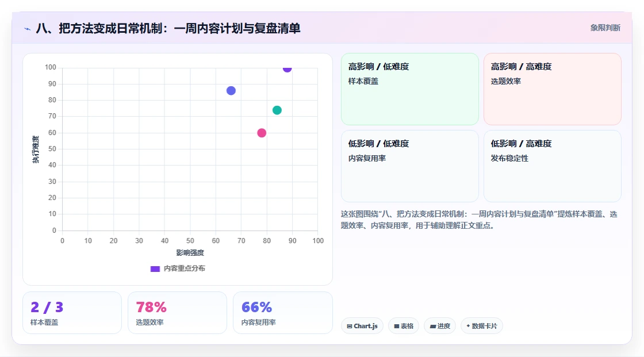Click the 发布稳定性 text

pos(509,159)
